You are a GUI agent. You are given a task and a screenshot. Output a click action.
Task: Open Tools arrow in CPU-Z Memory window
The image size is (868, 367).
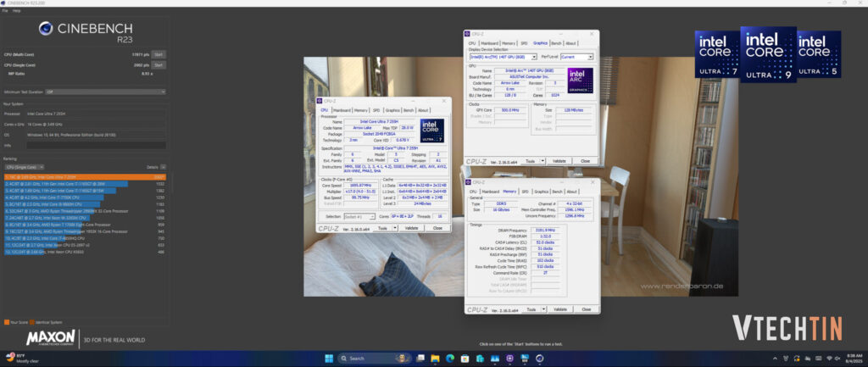544,309
